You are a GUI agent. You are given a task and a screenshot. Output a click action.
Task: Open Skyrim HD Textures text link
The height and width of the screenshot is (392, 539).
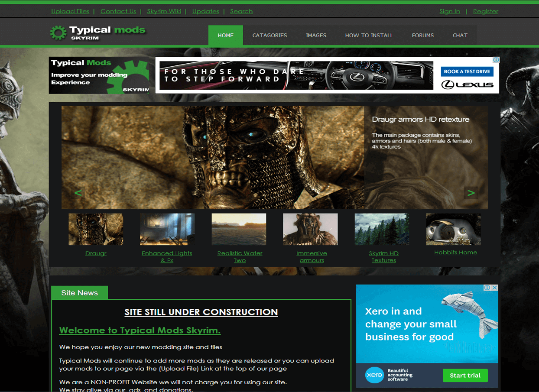383,257
